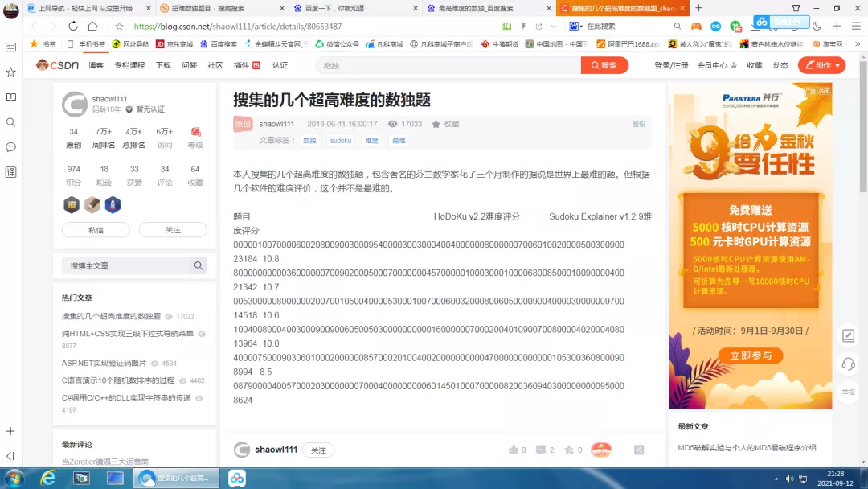Click 关注 button in author profile card
Screen dimensions: 868x489
click(x=173, y=230)
